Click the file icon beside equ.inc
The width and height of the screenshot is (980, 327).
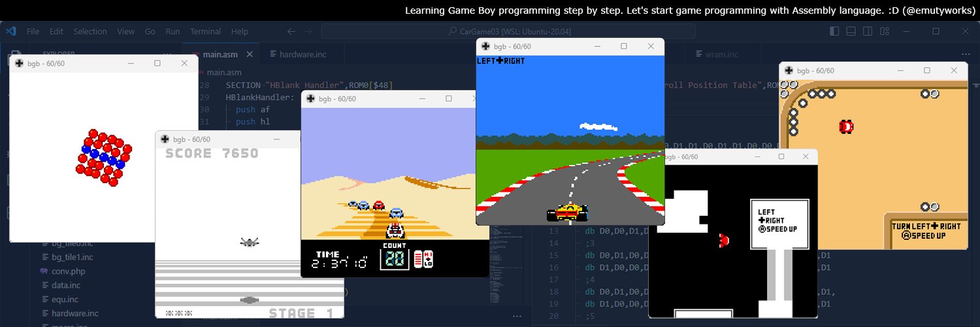[44, 300]
